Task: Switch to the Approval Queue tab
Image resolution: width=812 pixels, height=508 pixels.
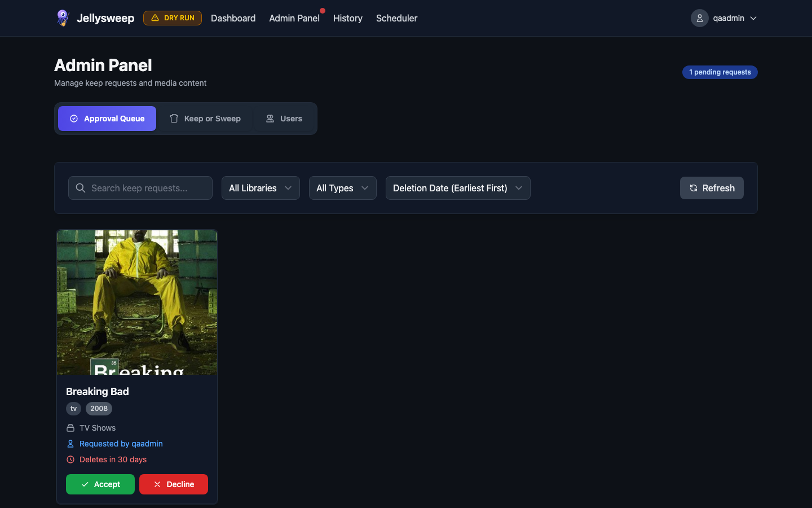Action: click(x=107, y=119)
